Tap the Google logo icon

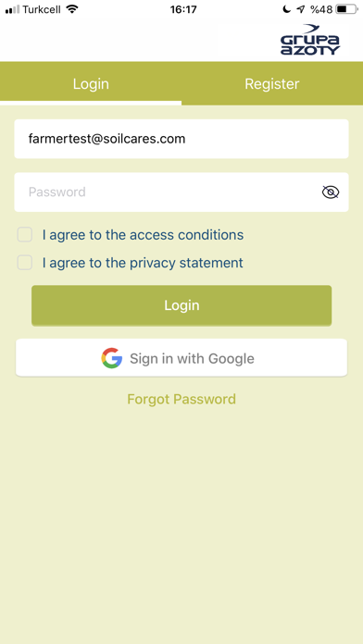[112, 358]
